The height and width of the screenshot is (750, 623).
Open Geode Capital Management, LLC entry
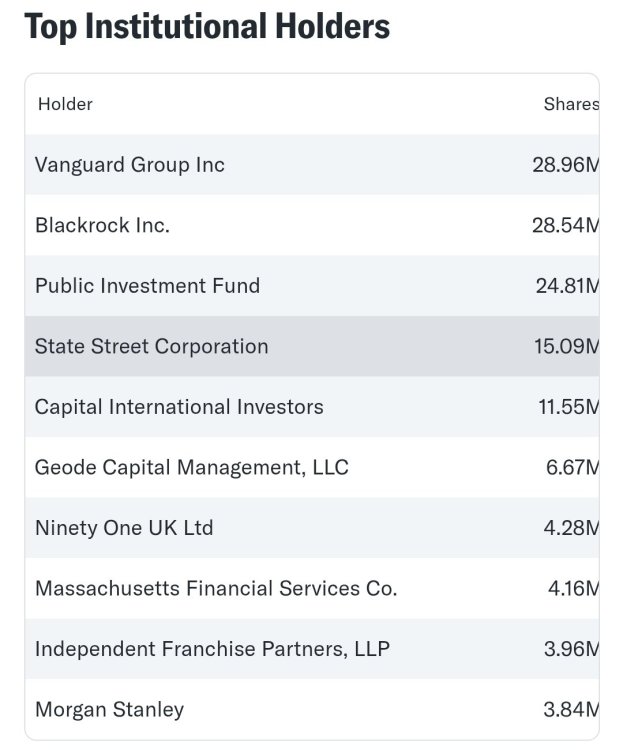point(191,467)
